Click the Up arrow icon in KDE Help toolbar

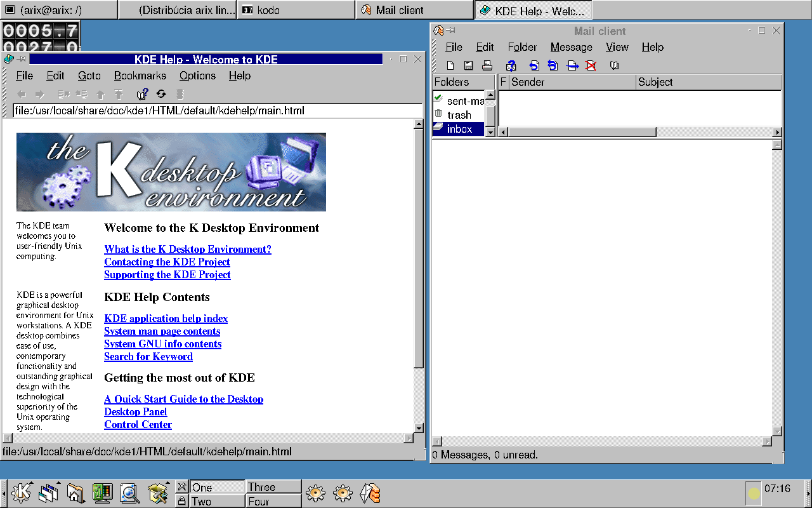click(100, 94)
